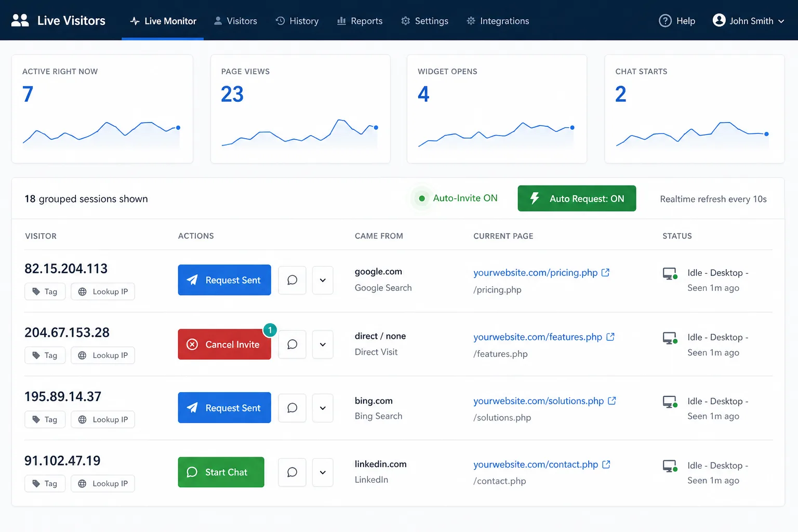Image resolution: width=798 pixels, height=532 pixels.
Task: Click chat bubble icon for 195.89.14.37
Action: [x=292, y=408]
